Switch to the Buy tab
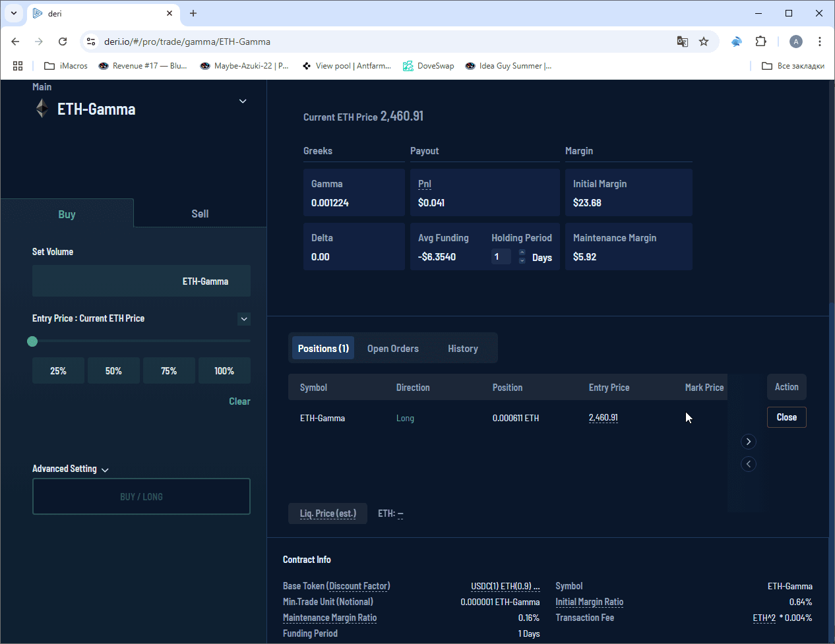Image resolution: width=835 pixels, height=644 pixels. tap(67, 214)
